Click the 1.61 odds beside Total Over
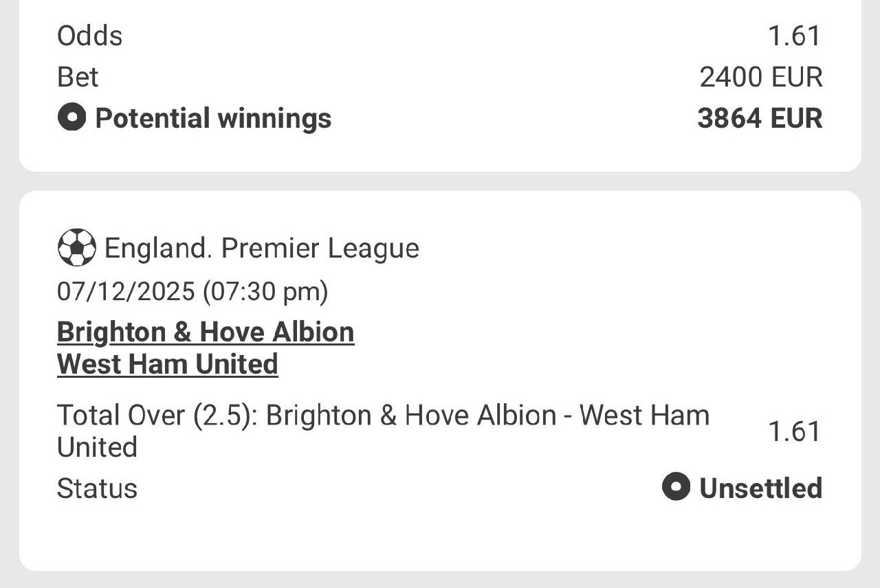Image resolution: width=880 pixels, height=588 pixels. [794, 431]
